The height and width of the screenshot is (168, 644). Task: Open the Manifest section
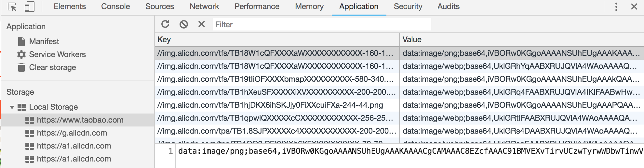pyautogui.click(x=44, y=42)
